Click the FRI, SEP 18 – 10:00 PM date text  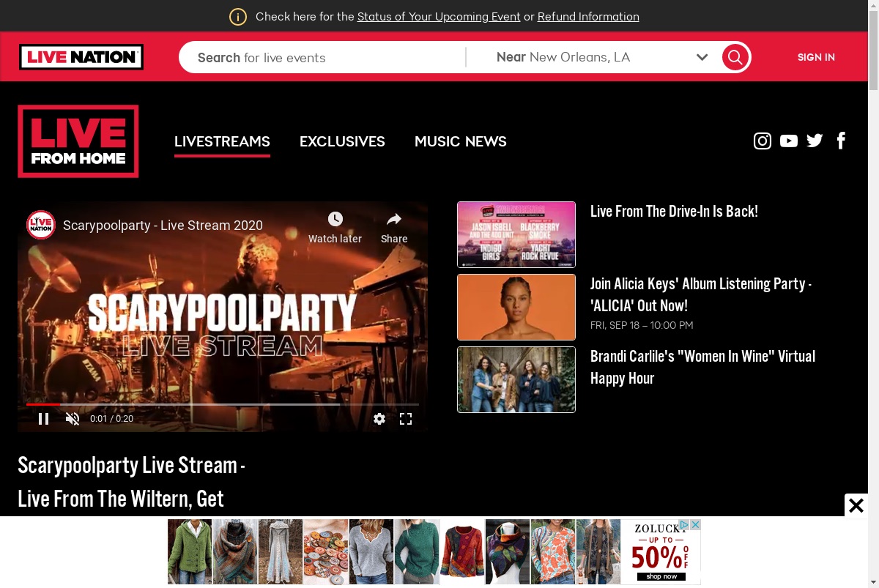point(642,325)
